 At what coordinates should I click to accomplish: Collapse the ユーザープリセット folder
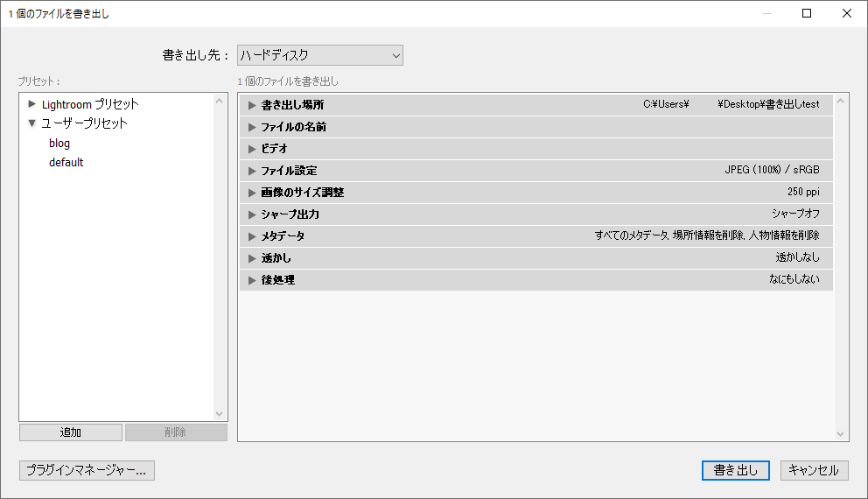point(32,123)
